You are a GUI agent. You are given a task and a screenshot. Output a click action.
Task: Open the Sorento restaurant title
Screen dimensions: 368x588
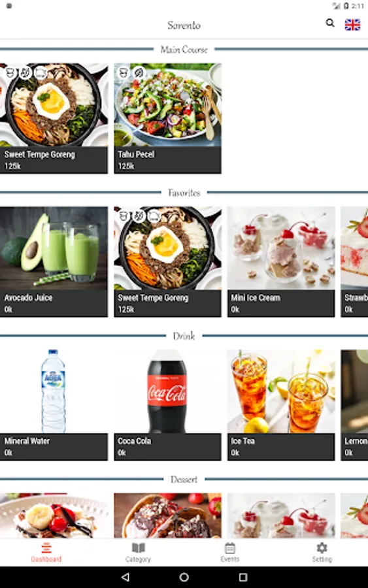(184, 25)
